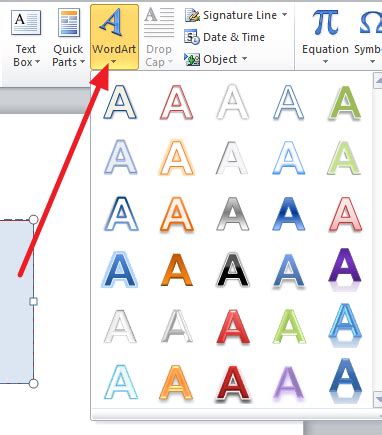The width and height of the screenshot is (382, 435).
Task: Click the WordArt gallery down scroll arrow
Action: [x=378, y=399]
